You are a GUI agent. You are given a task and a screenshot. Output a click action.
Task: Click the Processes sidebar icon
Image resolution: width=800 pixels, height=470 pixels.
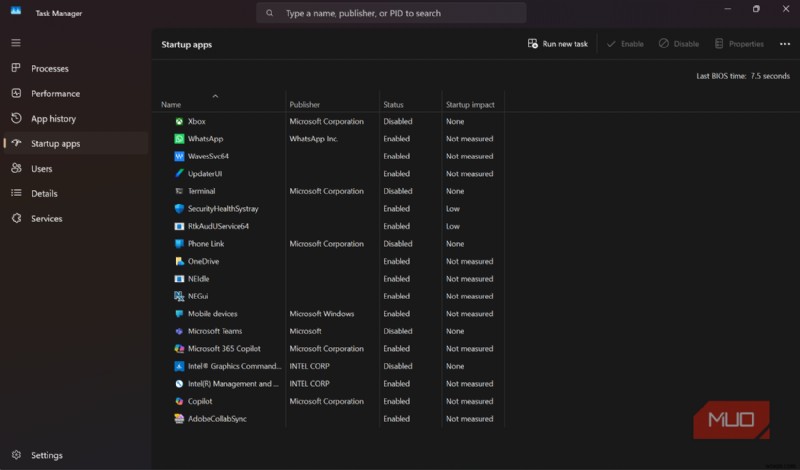pyautogui.click(x=16, y=68)
